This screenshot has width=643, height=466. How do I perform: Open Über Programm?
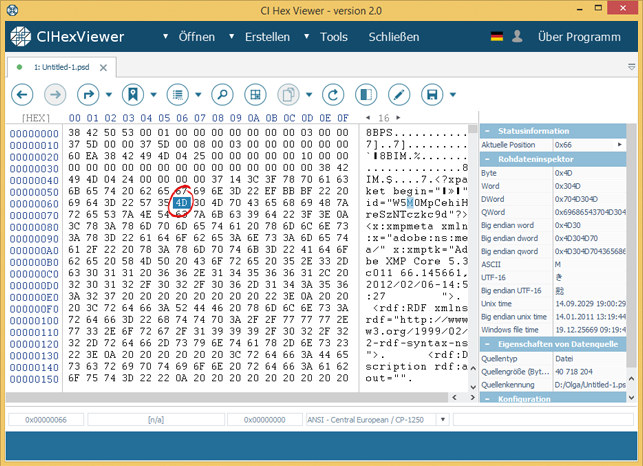click(x=579, y=37)
